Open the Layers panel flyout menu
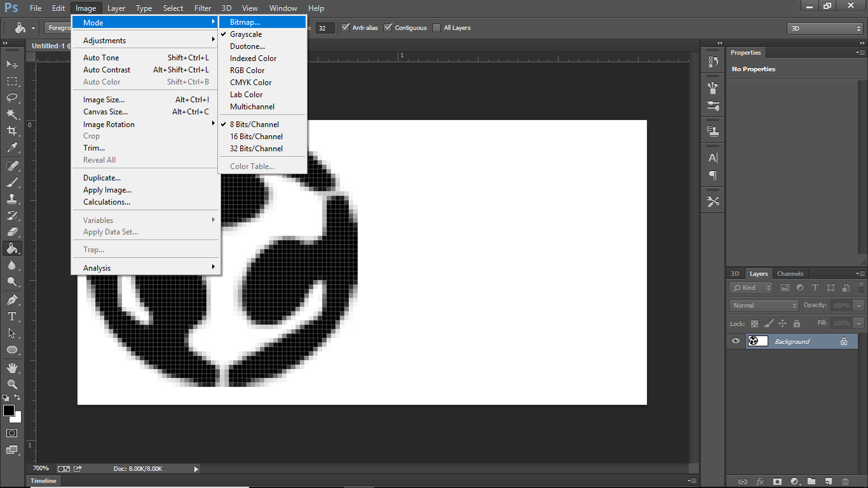The height and width of the screenshot is (488, 868). (860, 274)
